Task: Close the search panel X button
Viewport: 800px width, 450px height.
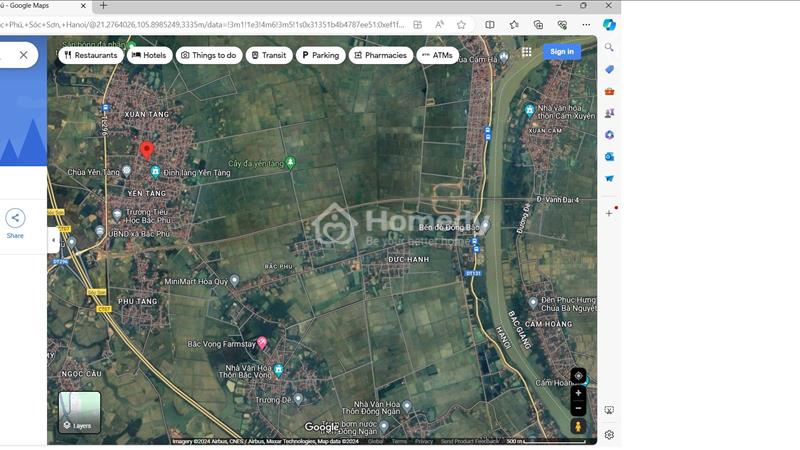Action: pos(23,55)
